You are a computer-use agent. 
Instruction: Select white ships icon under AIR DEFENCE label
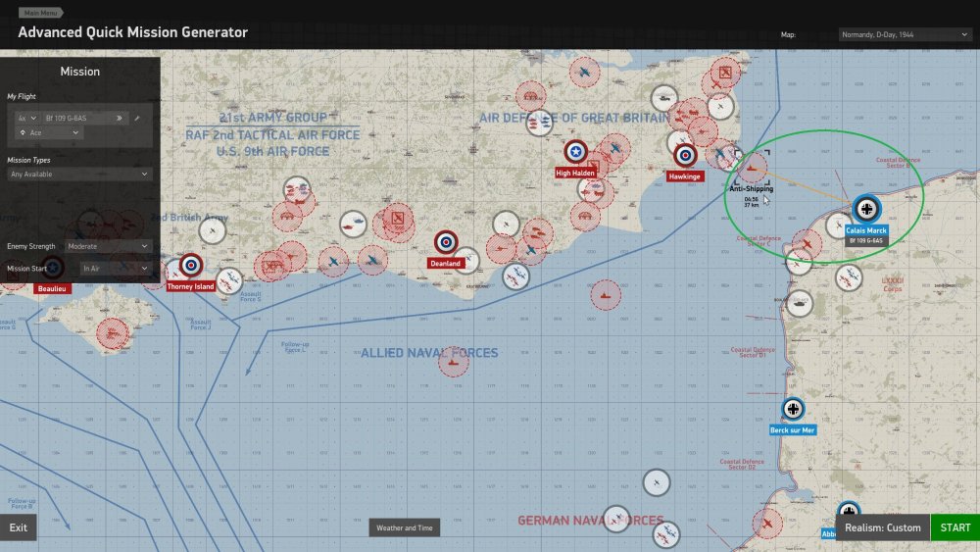pos(539,124)
